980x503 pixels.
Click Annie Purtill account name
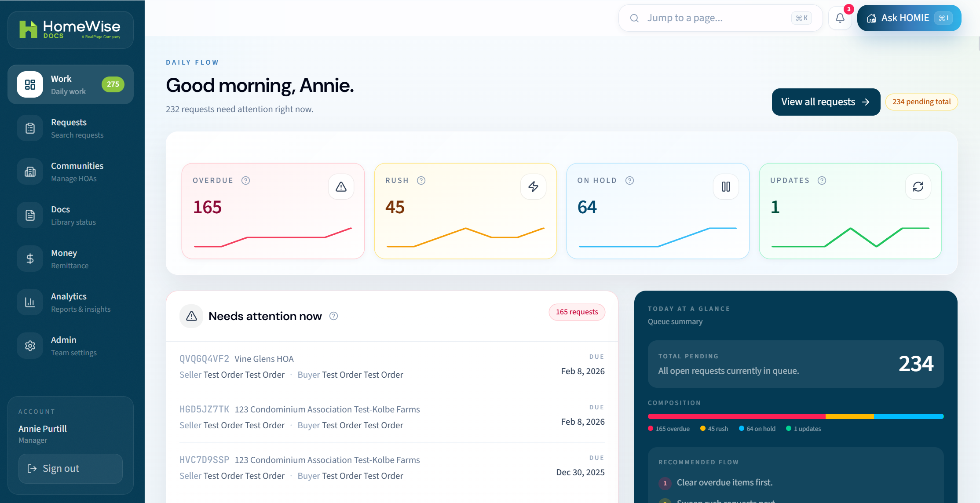[x=43, y=429]
